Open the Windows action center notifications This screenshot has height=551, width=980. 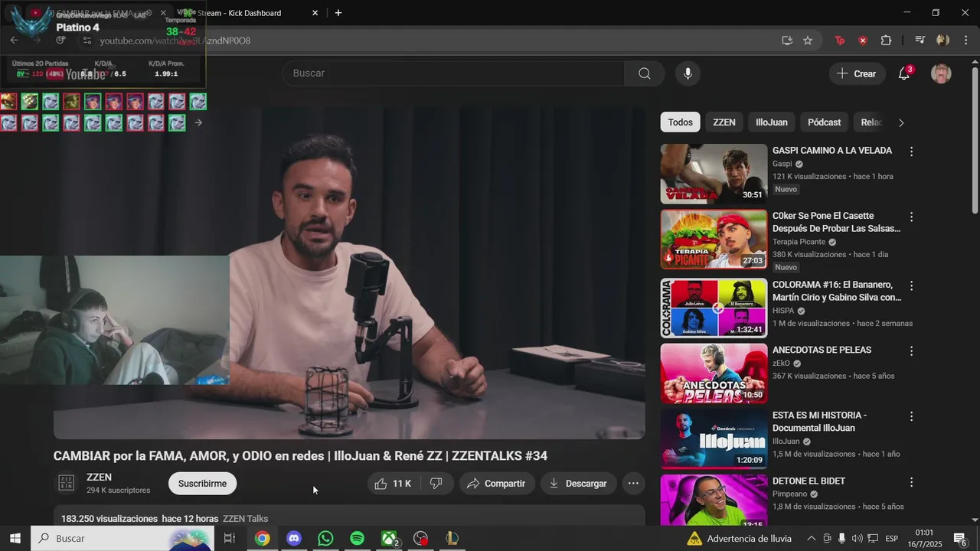pos(960,539)
